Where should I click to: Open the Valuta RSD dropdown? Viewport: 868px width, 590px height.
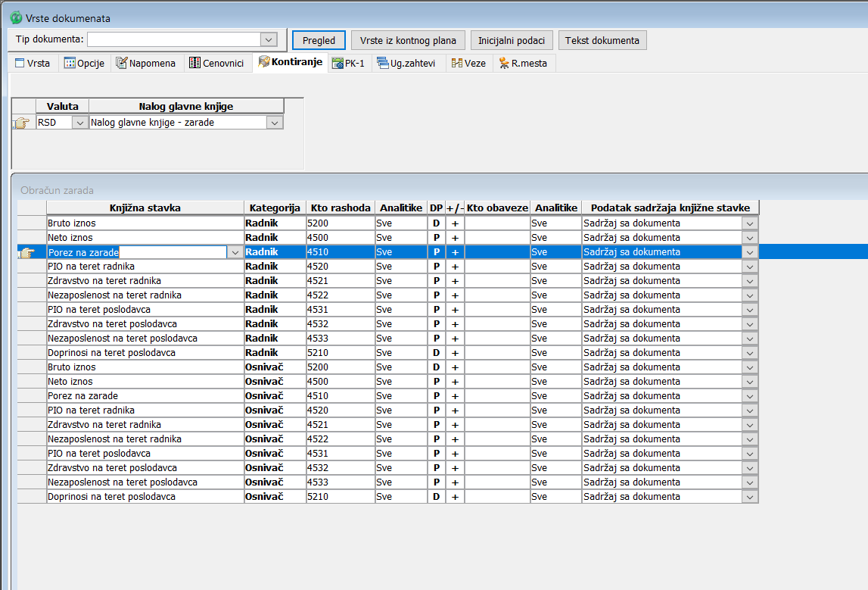79,123
